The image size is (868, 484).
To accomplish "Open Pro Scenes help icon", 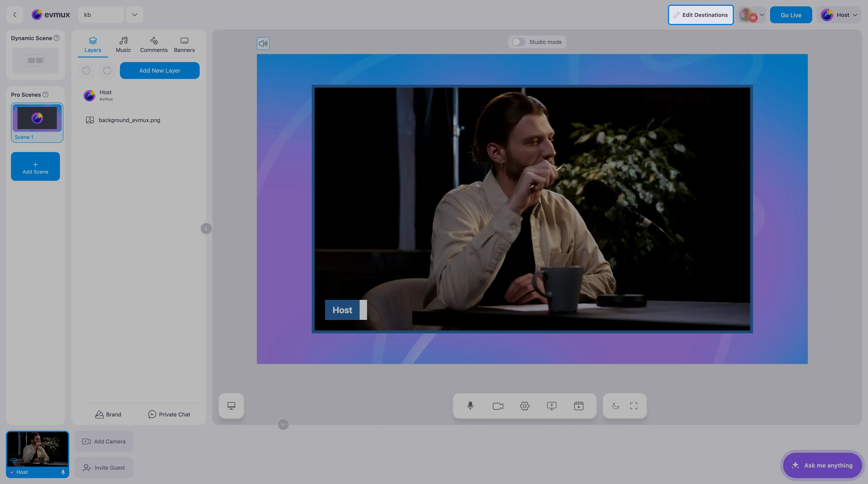I will pyautogui.click(x=45, y=95).
